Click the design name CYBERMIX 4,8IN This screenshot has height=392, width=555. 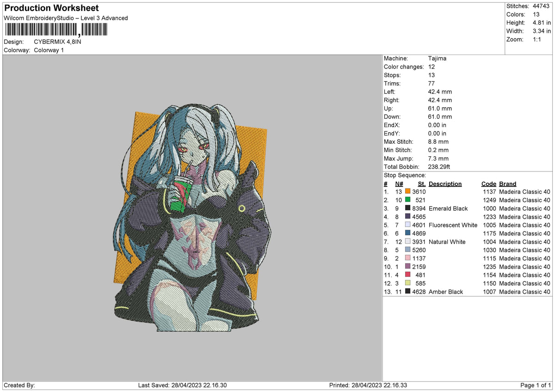[x=58, y=42]
